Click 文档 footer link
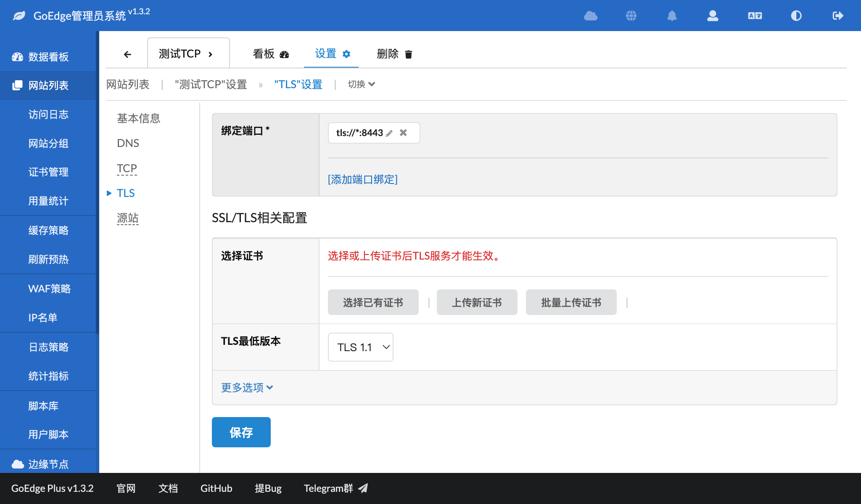This screenshot has width=861, height=504. (168, 488)
